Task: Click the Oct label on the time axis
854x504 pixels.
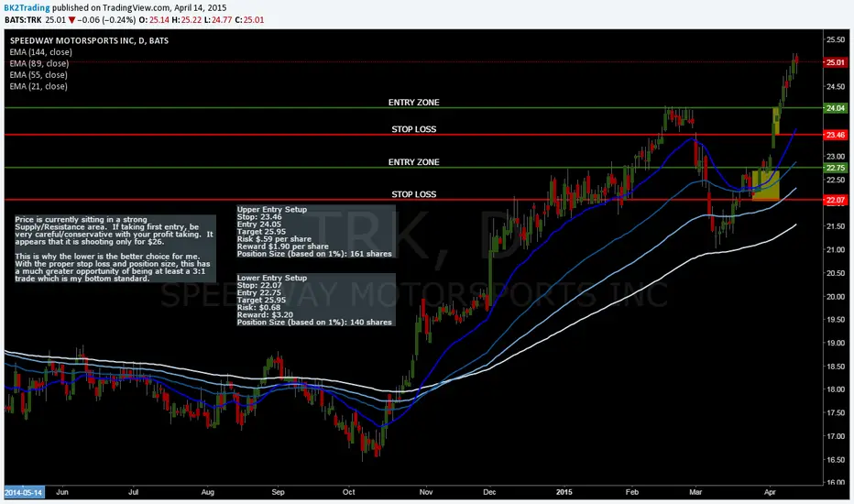Action: point(348,492)
